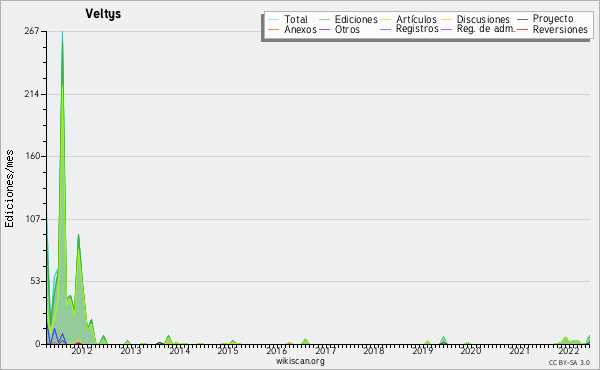
Task: Click the 'Total' legend entry
Action: point(296,19)
